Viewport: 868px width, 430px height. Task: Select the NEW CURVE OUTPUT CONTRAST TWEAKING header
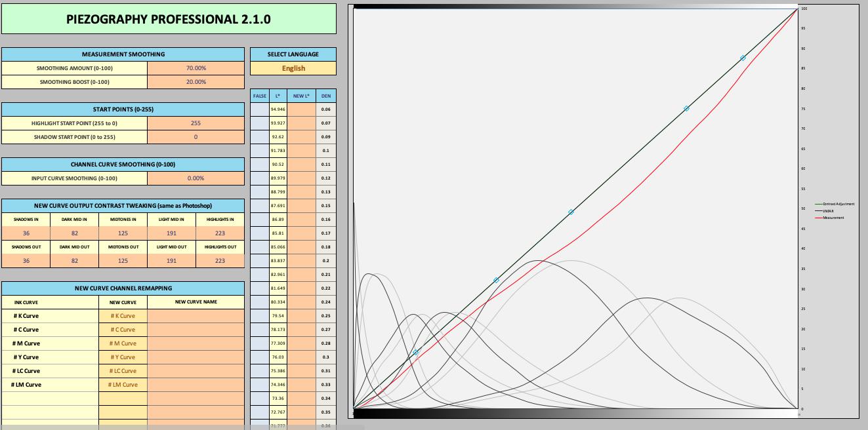[x=123, y=206]
